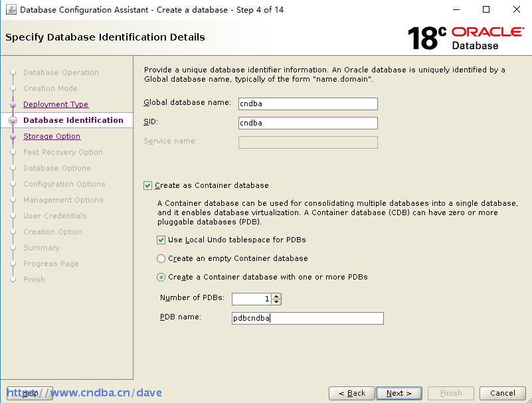Open Help for this wizard
The height and width of the screenshot is (403, 532).
click(30, 393)
